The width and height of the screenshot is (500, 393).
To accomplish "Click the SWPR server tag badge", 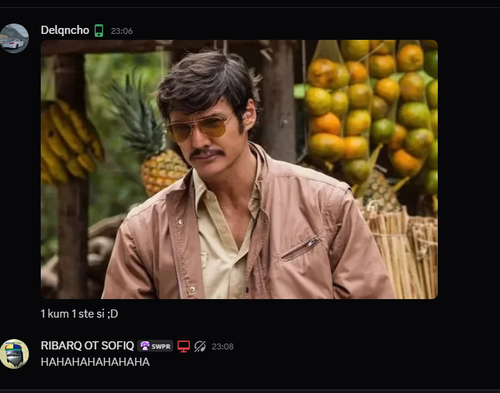I will click(x=155, y=346).
